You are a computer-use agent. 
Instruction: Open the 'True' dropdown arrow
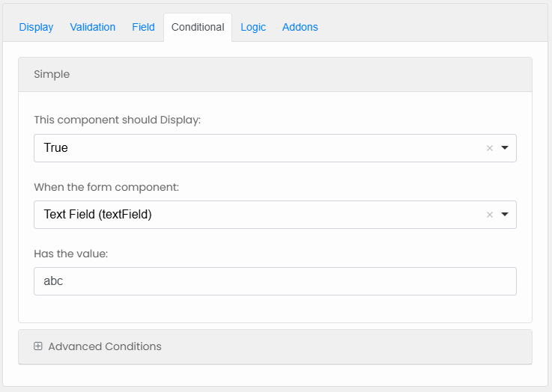tap(505, 148)
